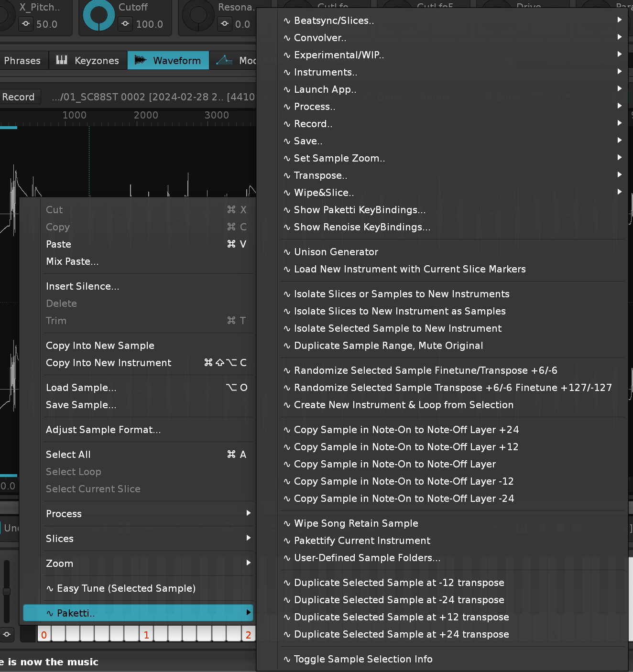
Task: Click the blue Cutoff knob
Action: 98,15
